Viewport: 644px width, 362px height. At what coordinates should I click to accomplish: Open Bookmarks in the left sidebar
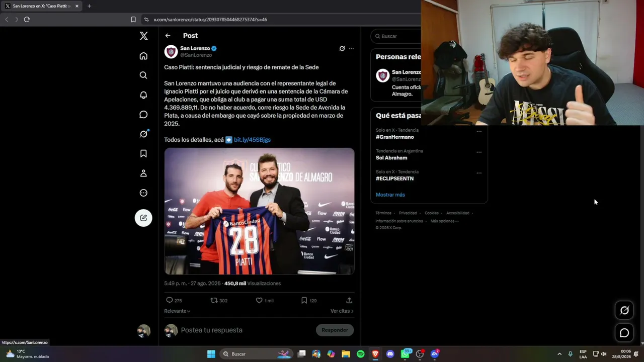[x=143, y=153]
